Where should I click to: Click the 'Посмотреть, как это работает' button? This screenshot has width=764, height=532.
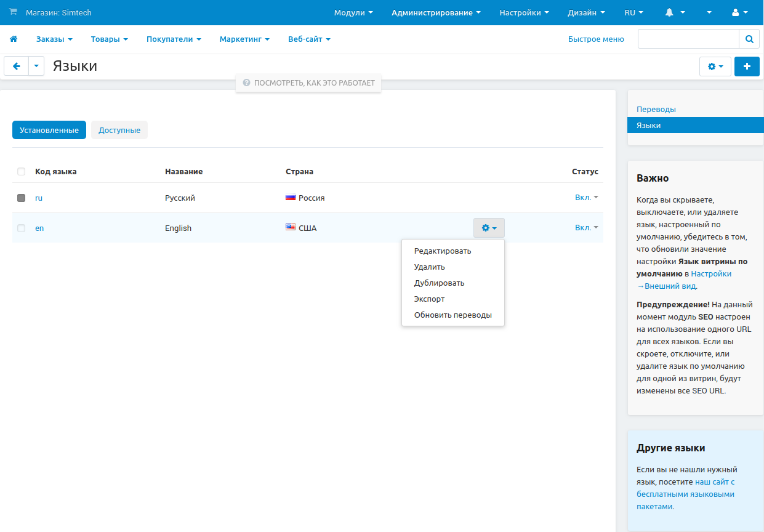coord(308,83)
